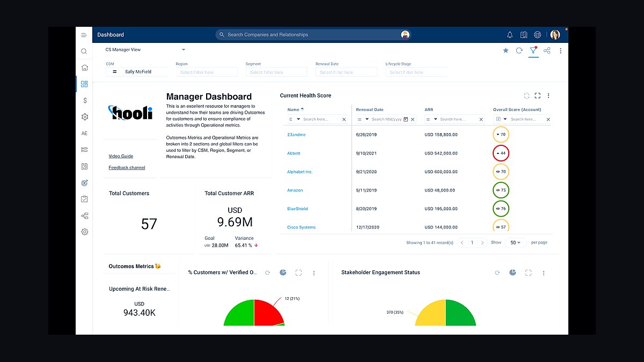Viewport: 644px width, 362px height.
Task: Click the red slice of the % Customers chart
Action: (267, 314)
